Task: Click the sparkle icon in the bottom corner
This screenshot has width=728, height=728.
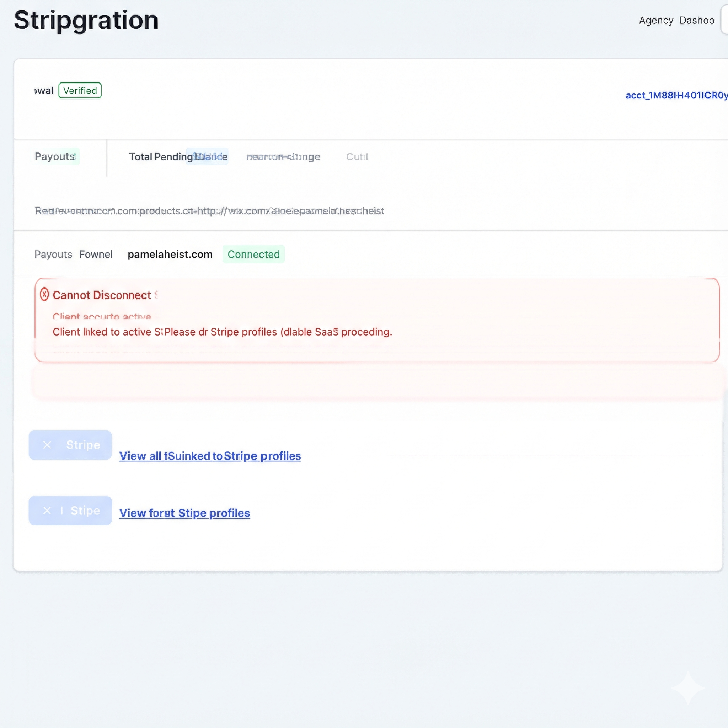Action: pos(688,688)
